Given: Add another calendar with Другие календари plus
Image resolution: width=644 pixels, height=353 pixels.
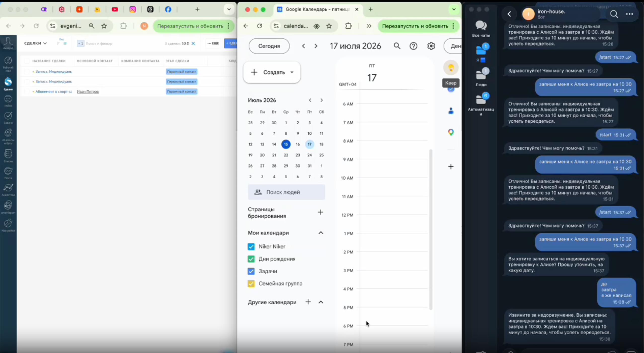Looking at the screenshot, I should pos(308,302).
